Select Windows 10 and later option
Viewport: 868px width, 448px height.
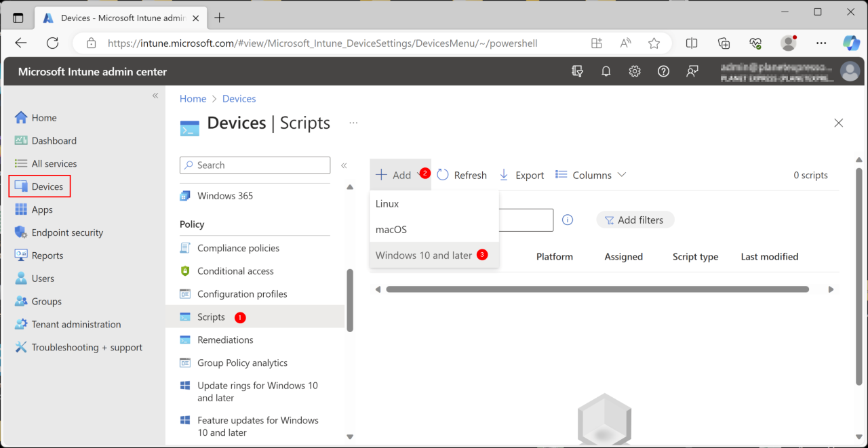(424, 255)
